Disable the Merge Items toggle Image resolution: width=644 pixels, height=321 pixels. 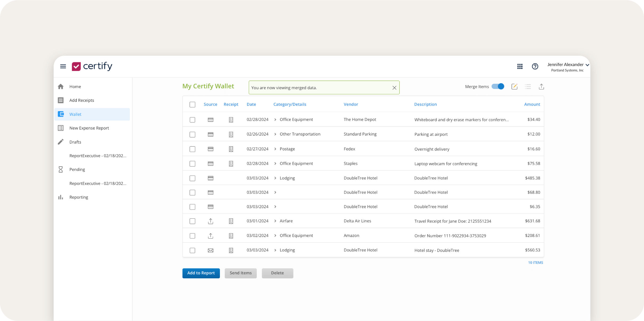[497, 86]
